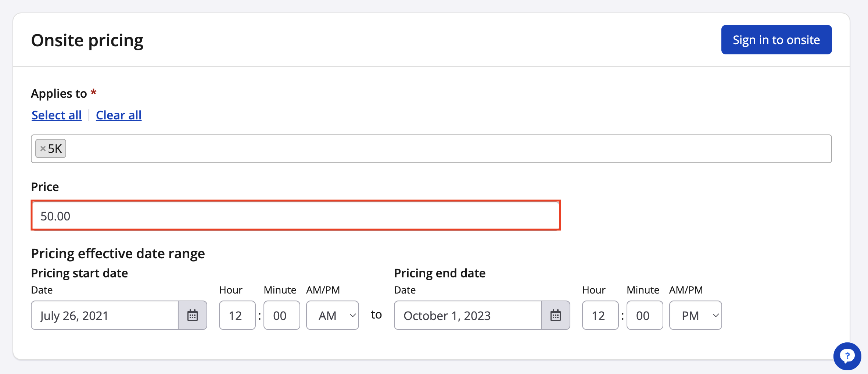The height and width of the screenshot is (374, 868).
Task: Open the help chat bubble
Action: [x=847, y=356]
